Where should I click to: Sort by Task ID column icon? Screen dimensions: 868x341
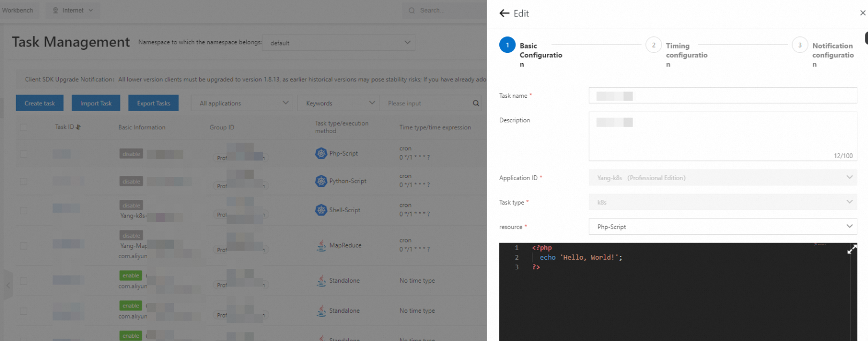click(x=78, y=127)
